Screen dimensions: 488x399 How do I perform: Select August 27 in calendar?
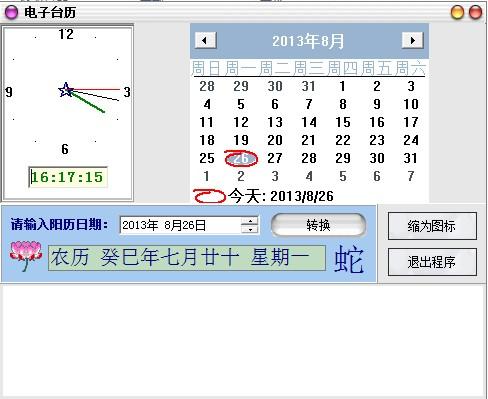(275, 158)
